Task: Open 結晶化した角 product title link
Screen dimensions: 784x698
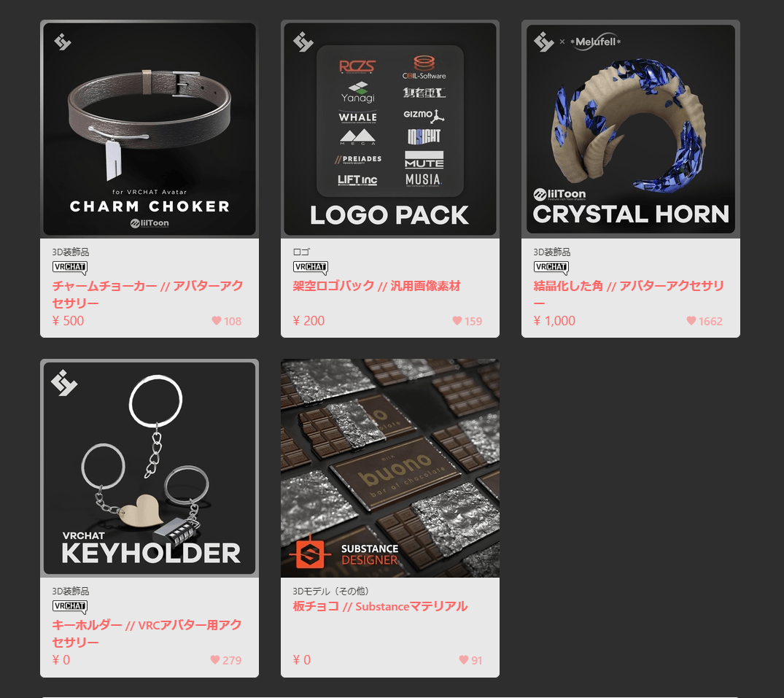Action: tap(629, 295)
